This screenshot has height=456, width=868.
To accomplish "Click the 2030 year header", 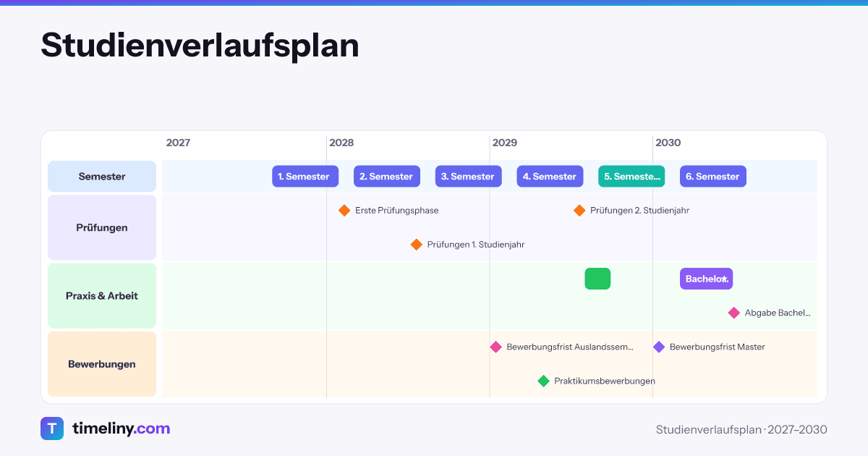I will [668, 143].
